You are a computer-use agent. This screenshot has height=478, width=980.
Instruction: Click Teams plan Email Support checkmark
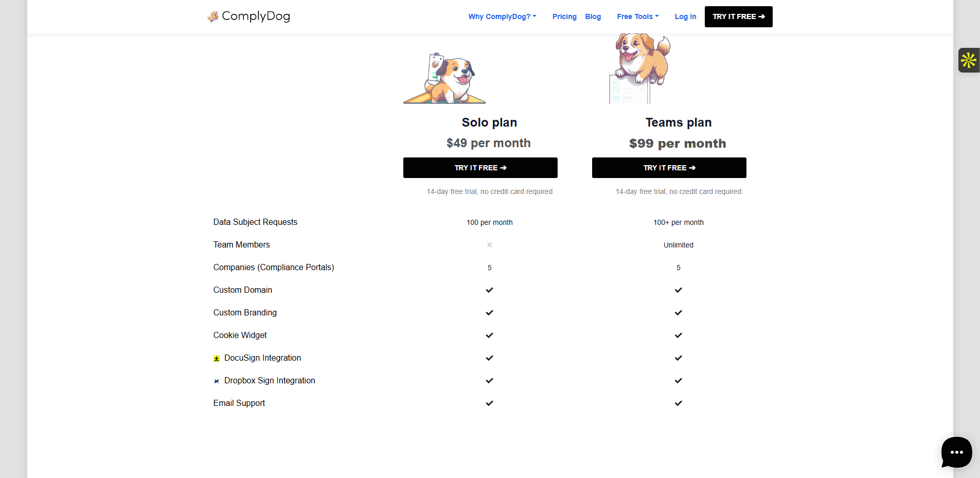[x=679, y=403]
